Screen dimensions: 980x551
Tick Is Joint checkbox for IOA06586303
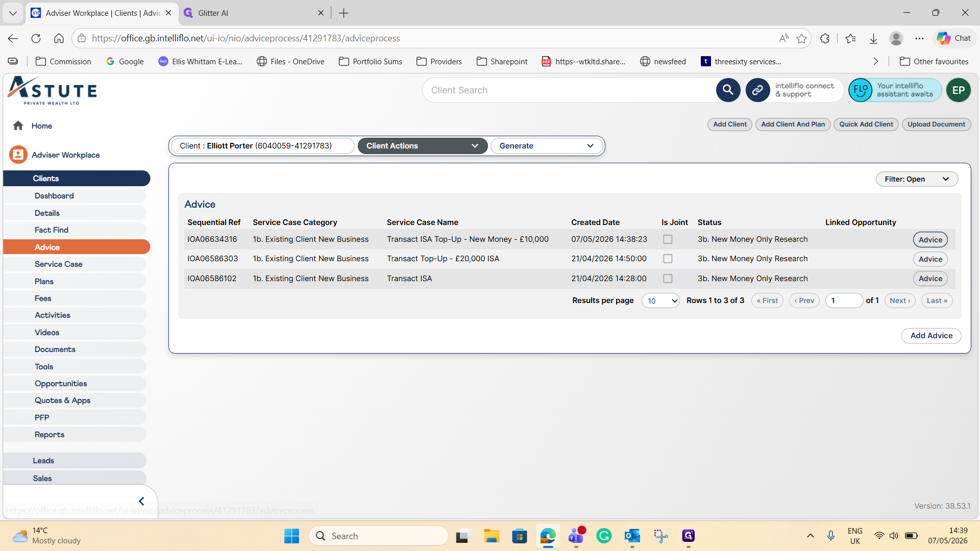coord(668,259)
